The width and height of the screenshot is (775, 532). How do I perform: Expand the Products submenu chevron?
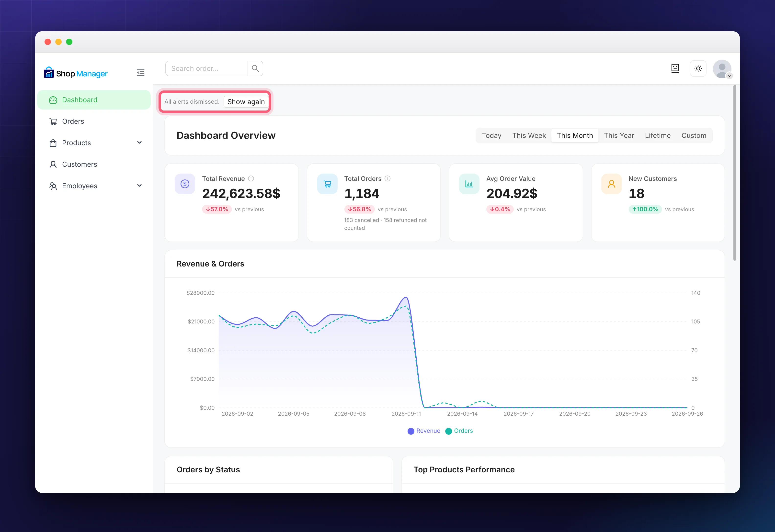coord(139,143)
